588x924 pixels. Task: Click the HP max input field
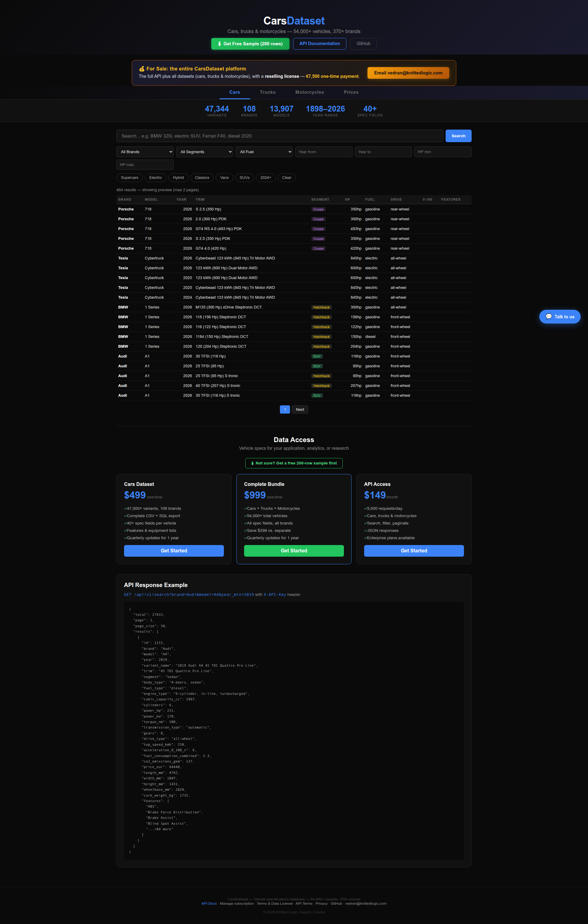[x=145, y=165]
